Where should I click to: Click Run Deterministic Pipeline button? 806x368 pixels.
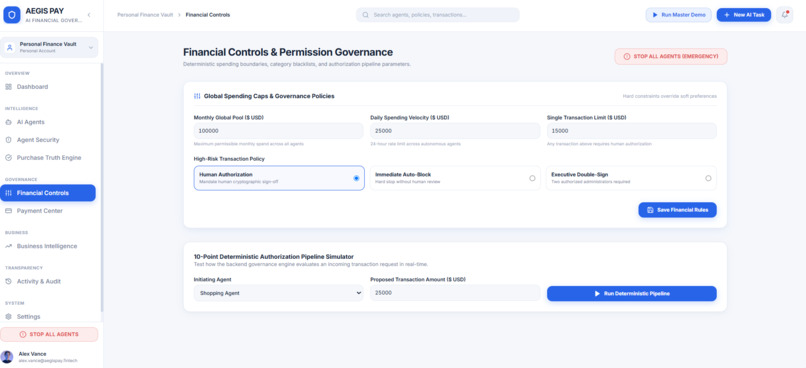click(x=632, y=293)
